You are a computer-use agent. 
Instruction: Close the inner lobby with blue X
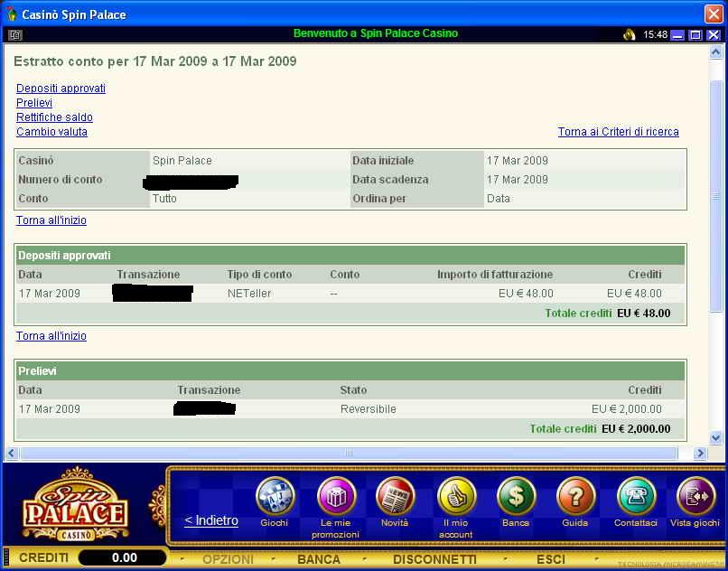pos(714,35)
